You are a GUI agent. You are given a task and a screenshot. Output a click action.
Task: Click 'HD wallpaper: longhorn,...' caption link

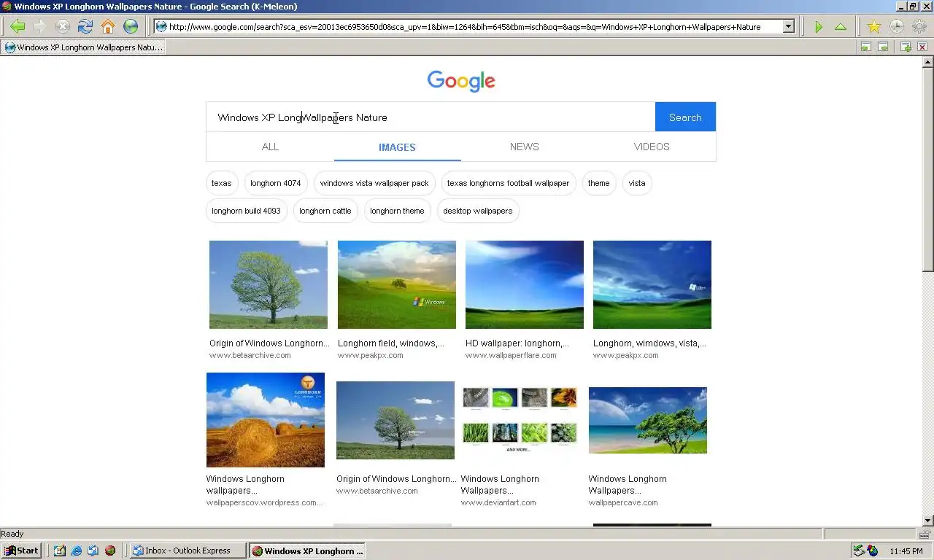[x=517, y=343]
